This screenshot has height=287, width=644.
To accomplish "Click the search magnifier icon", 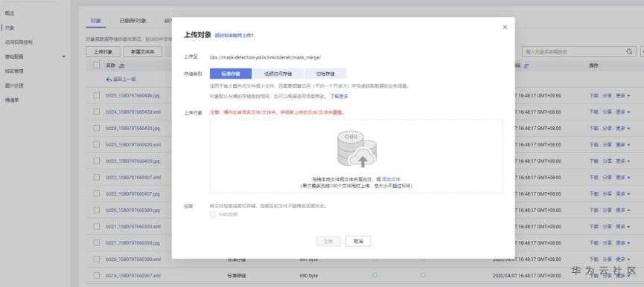I will (629, 51).
